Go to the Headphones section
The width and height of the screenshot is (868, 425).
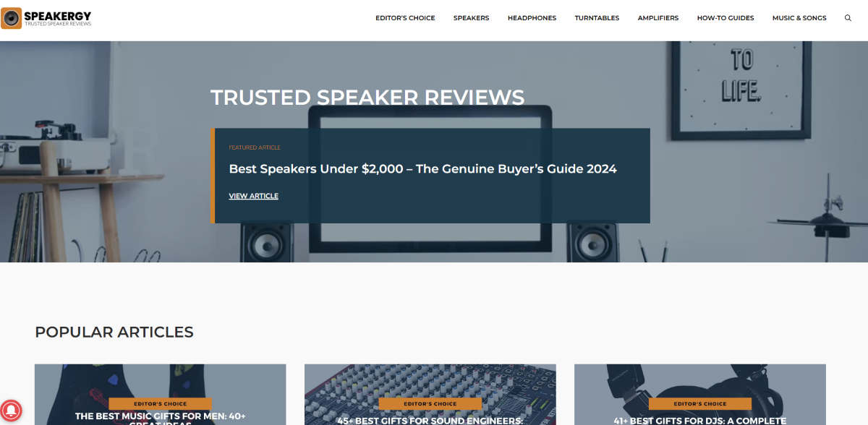pos(532,18)
